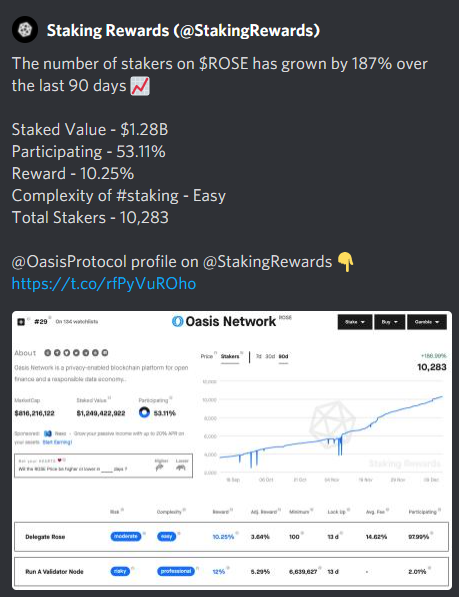Click the moderate risk badge

(x=126, y=536)
